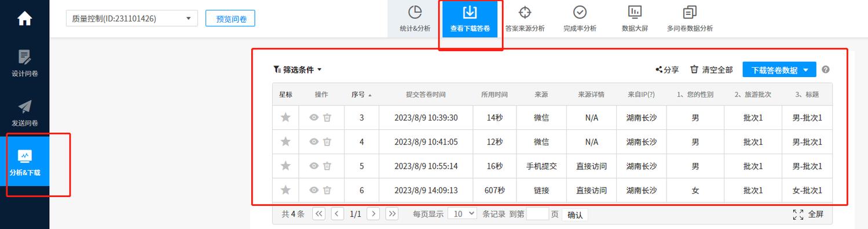Go to the first page button
The image size is (868, 229).
[319, 214]
